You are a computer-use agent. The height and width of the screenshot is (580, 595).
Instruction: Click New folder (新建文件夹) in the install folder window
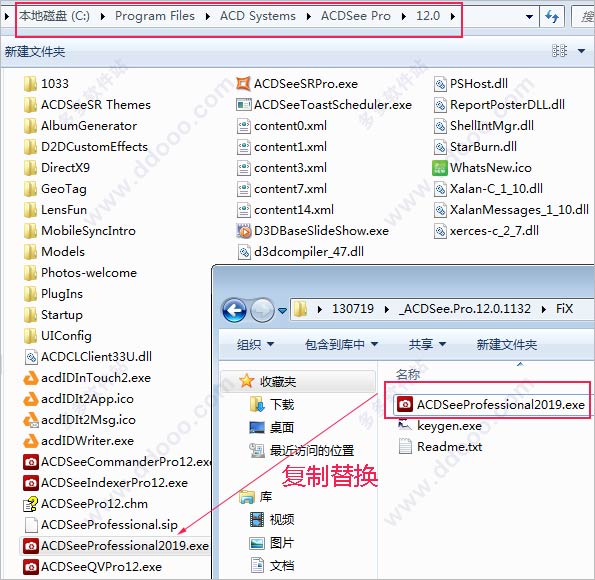(x=35, y=52)
